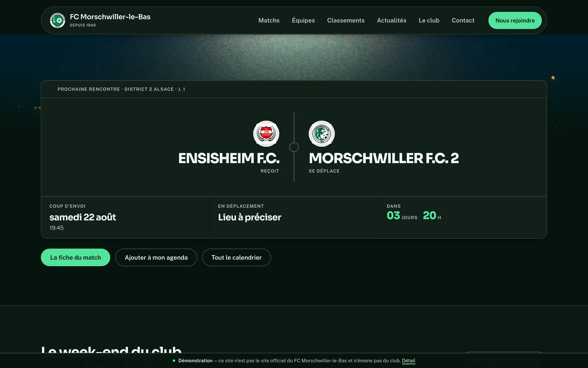The image size is (588, 368).
Task: Click the ENSISHEIM F.C. team name
Action: click(229, 158)
